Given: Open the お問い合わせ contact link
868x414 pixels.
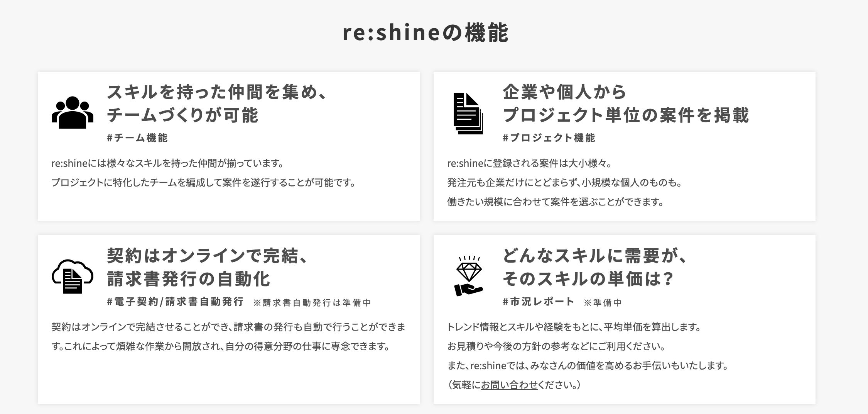Looking at the screenshot, I should 509,385.
